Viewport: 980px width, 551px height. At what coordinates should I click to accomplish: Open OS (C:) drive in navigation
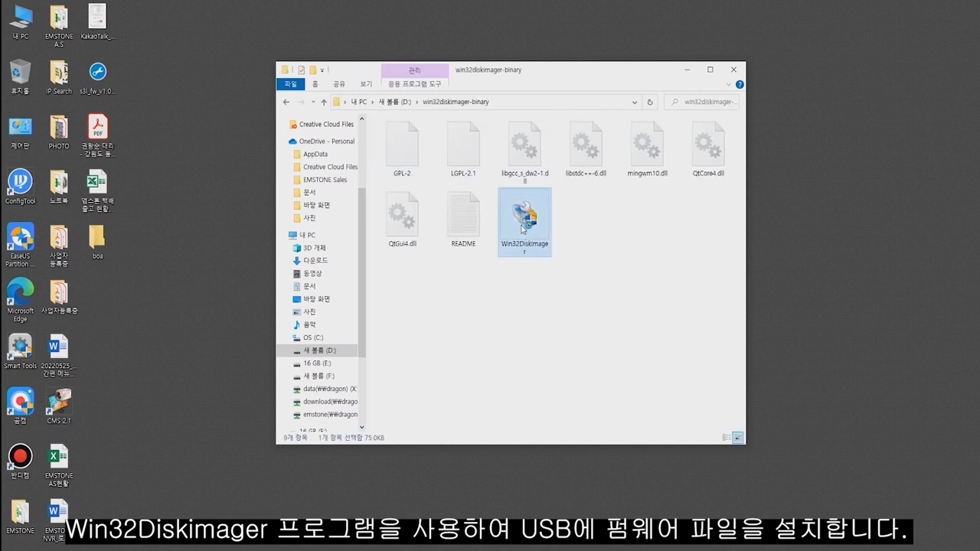tap(308, 337)
